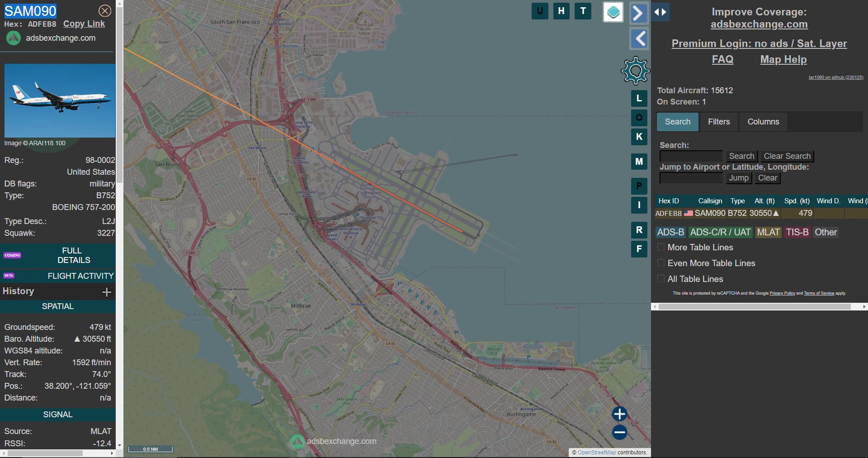Sort table by Wind D. column

[x=828, y=201]
